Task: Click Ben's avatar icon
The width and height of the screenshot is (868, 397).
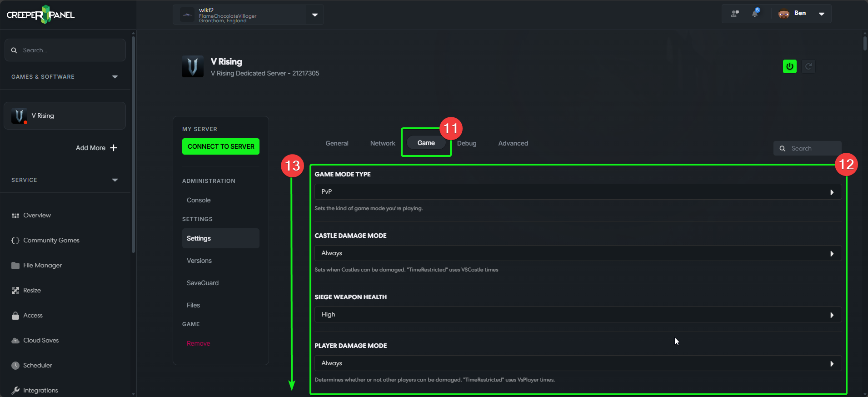Action: tap(784, 14)
